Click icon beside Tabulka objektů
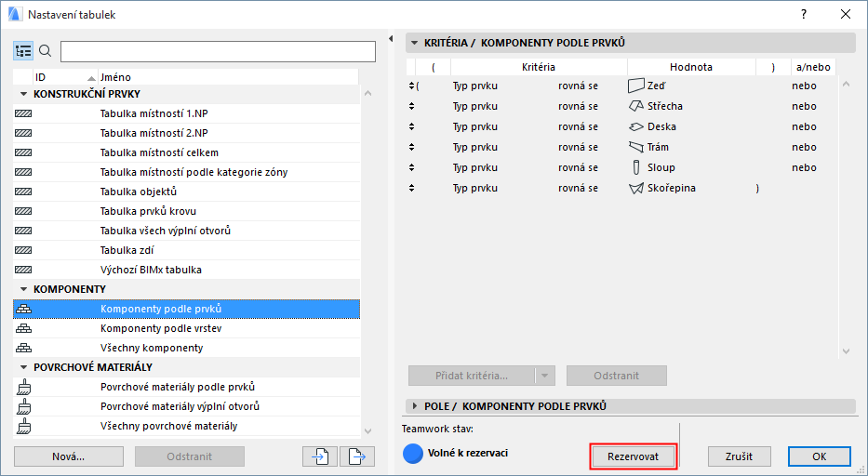The height and width of the screenshot is (476, 868). [23, 192]
